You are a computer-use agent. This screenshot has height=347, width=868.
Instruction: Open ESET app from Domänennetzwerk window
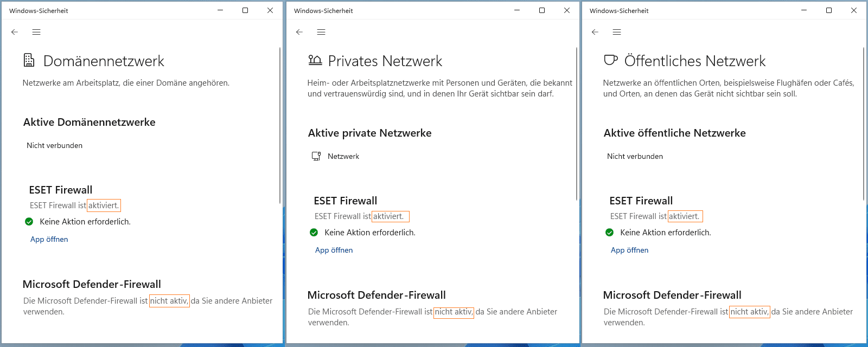(49, 239)
